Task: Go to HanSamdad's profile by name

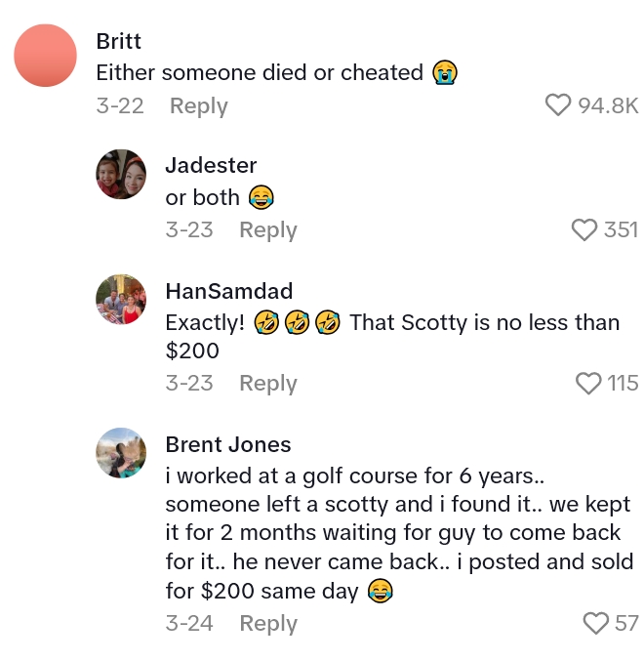Action: pos(228,290)
